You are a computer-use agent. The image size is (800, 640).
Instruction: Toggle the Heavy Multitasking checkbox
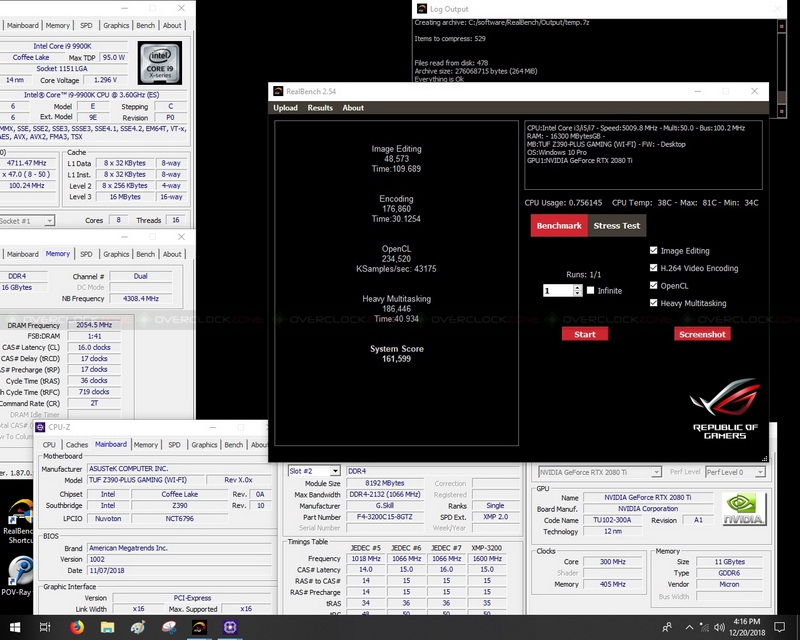[x=654, y=303]
